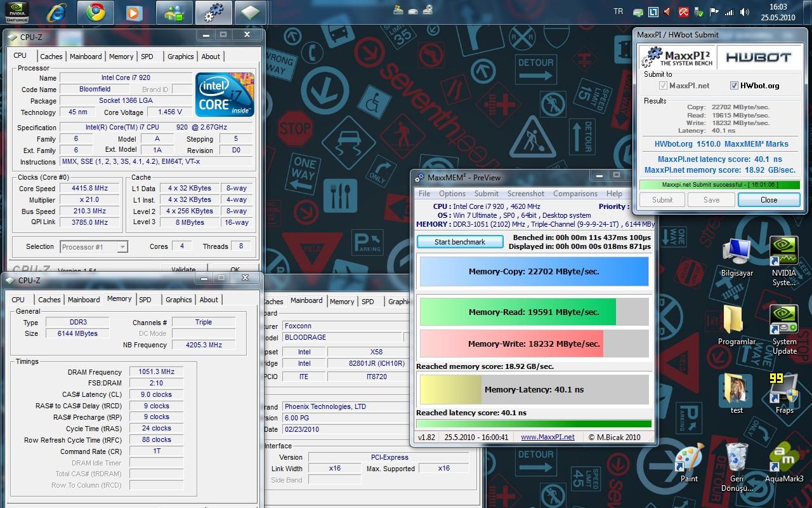Click the red muted speaker tray icon

tap(668, 11)
